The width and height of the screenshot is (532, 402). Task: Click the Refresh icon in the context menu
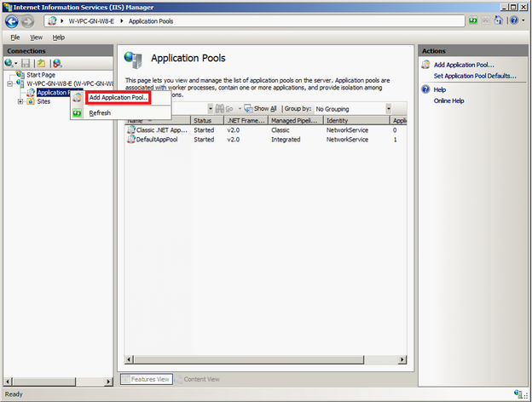[77, 113]
